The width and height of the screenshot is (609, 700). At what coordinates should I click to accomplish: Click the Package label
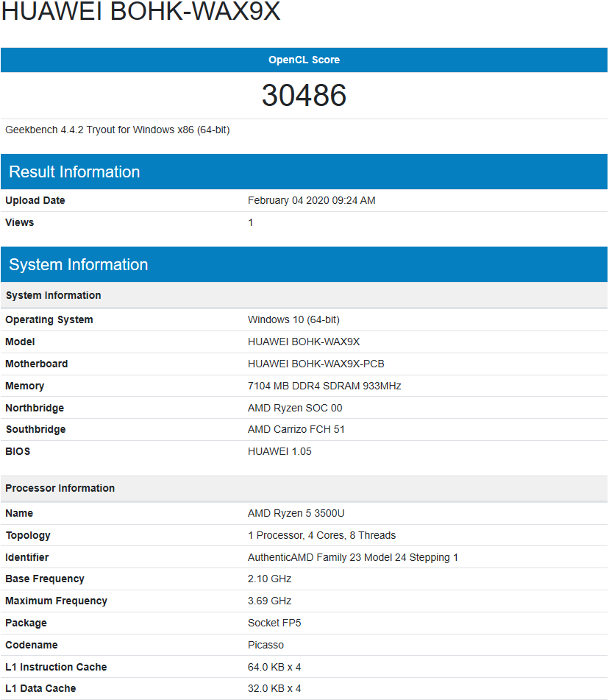(26, 623)
